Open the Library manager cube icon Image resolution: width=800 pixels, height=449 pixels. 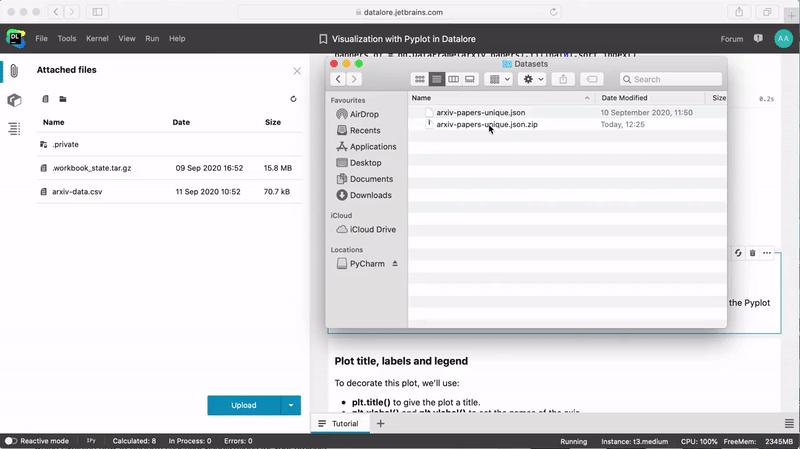click(x=14, y=100)
